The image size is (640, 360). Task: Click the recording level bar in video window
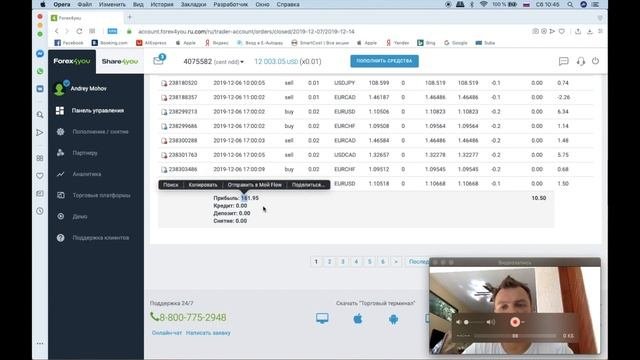(x=515, y=336)
